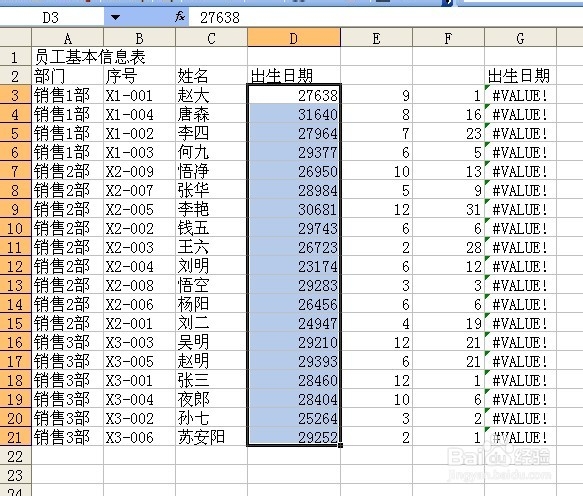Click the fill handle at selection corner

coord(341,445)
